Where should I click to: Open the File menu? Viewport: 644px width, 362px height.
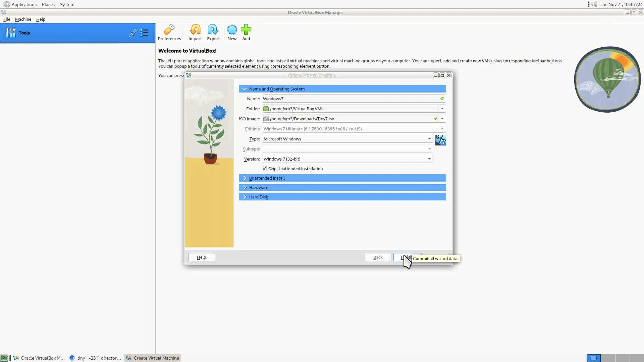pyautogui.click(x=7, y=19)
